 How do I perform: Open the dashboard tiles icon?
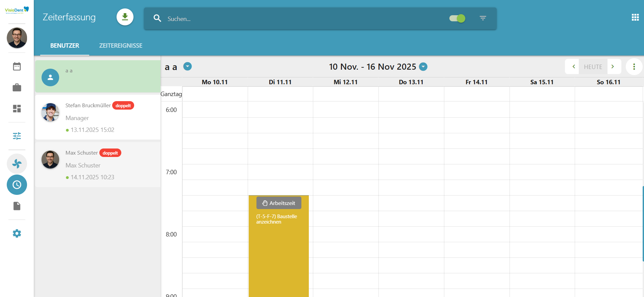coord(17,109)
